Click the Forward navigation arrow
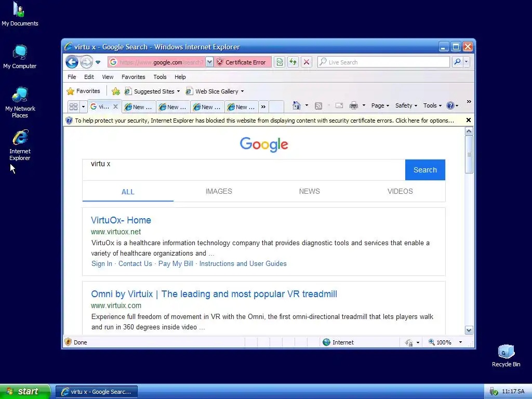 pos(87,62)
